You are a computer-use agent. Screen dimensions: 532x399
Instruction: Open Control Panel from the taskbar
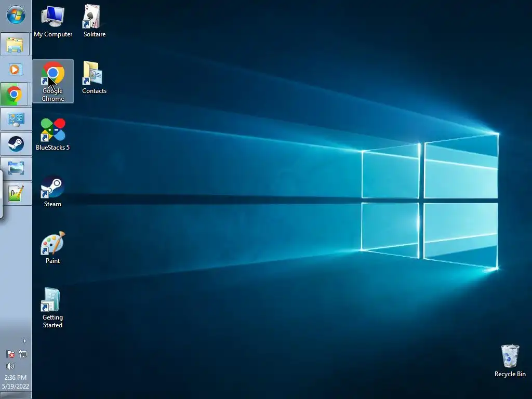pos(16,119)
